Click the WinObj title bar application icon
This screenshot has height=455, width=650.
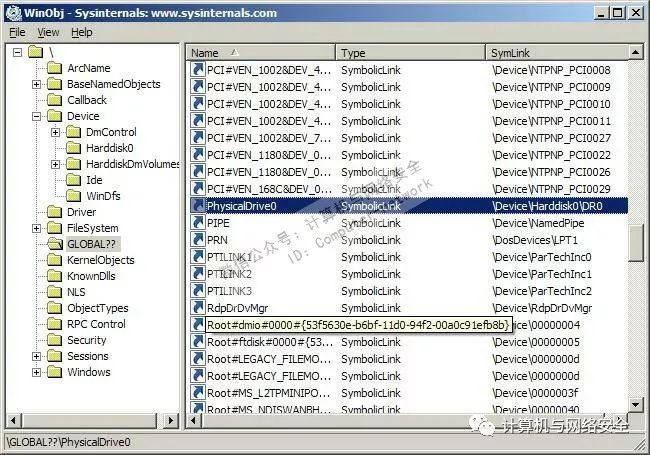[14, 13]
